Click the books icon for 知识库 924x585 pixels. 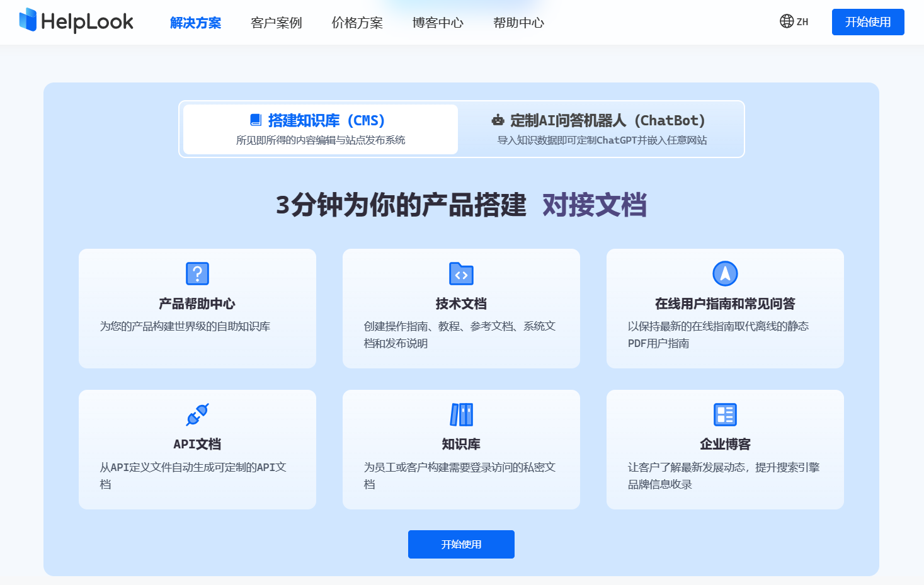(x=461, y=414)
